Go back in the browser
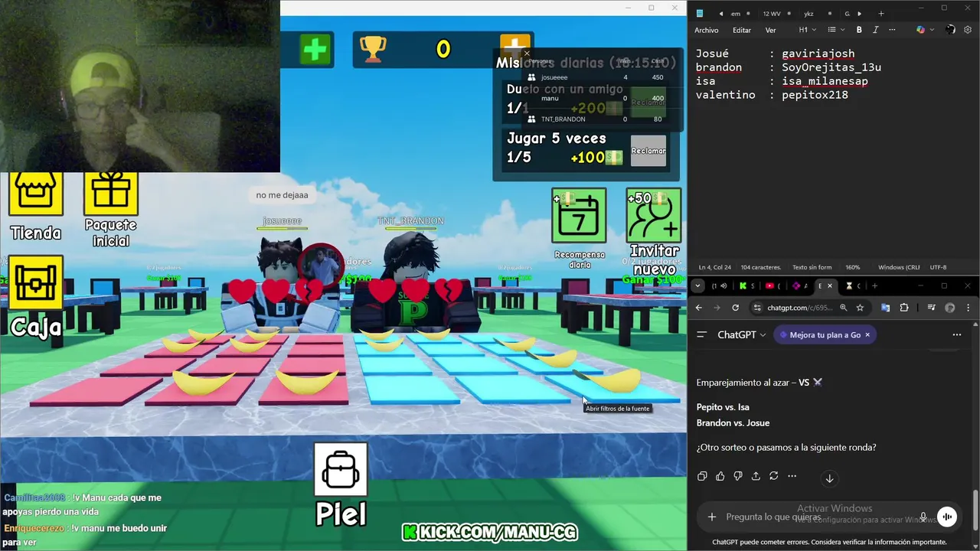The image size is (980, 551). tap(698, 308)
